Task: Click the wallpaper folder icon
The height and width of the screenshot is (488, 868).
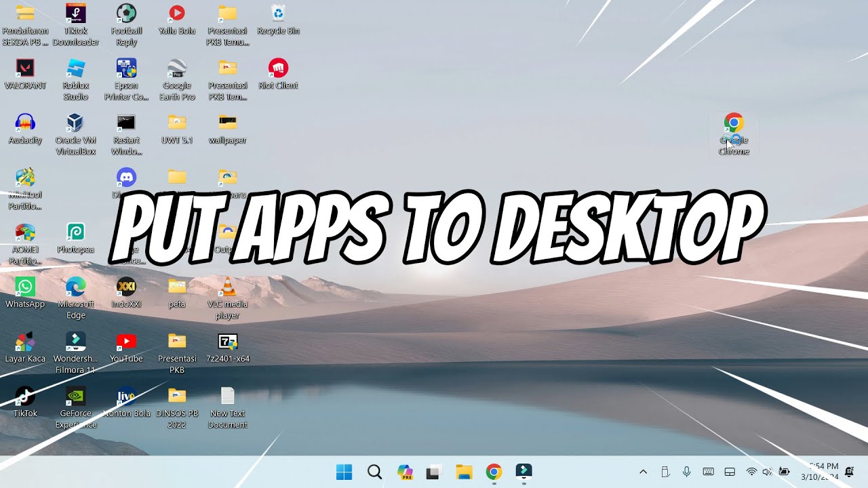Action: coord(227,129)
